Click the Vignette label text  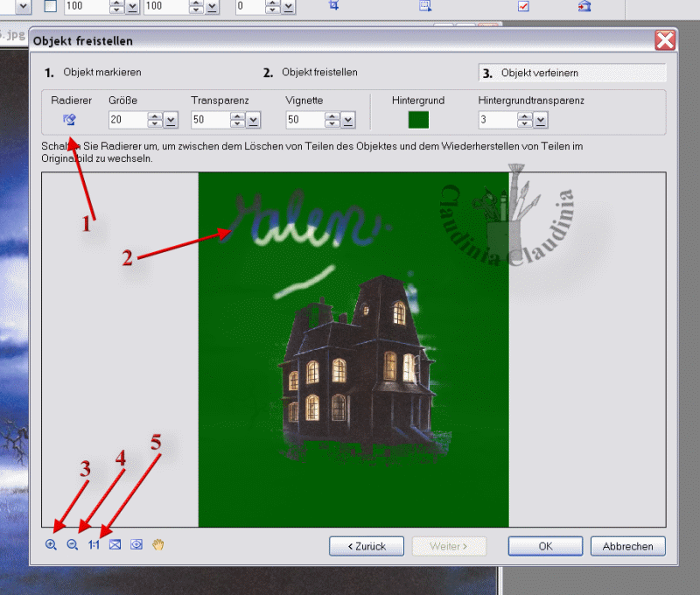[304, 101]
